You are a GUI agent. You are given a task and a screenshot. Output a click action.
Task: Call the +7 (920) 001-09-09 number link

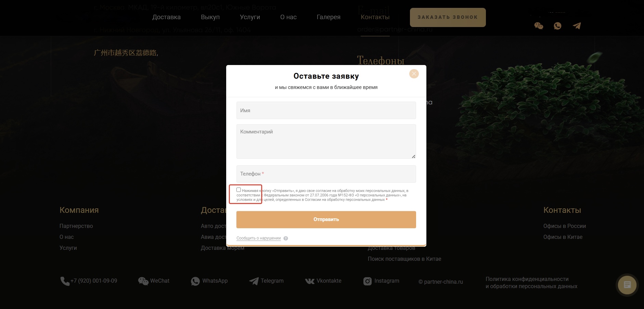[94, 281]
